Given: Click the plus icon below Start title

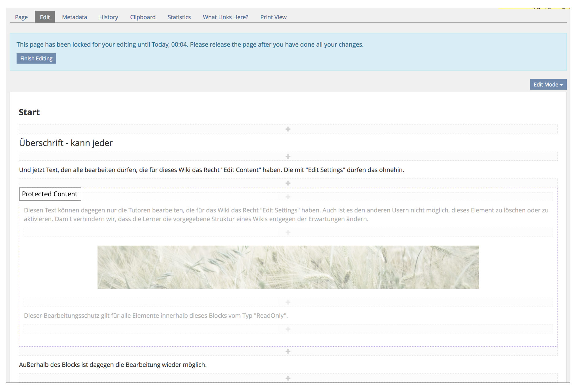Looking at the screenshot, I should point(288,129).
